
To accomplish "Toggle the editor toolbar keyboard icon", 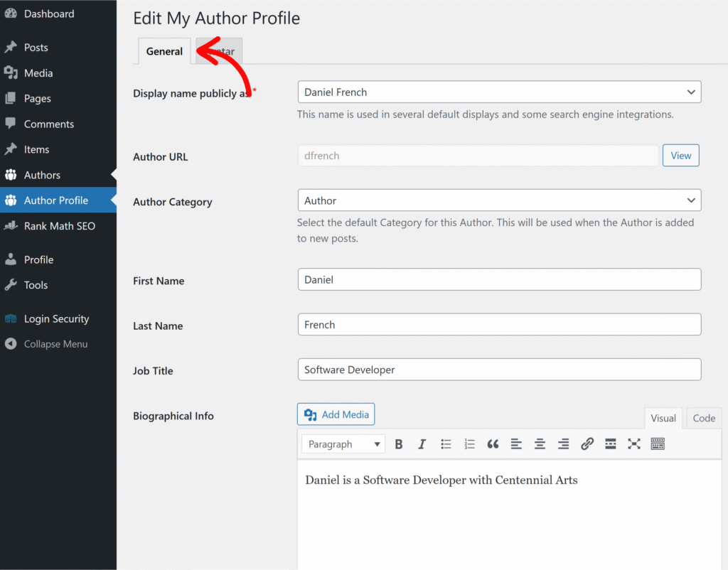I will (x=658, y=444).
